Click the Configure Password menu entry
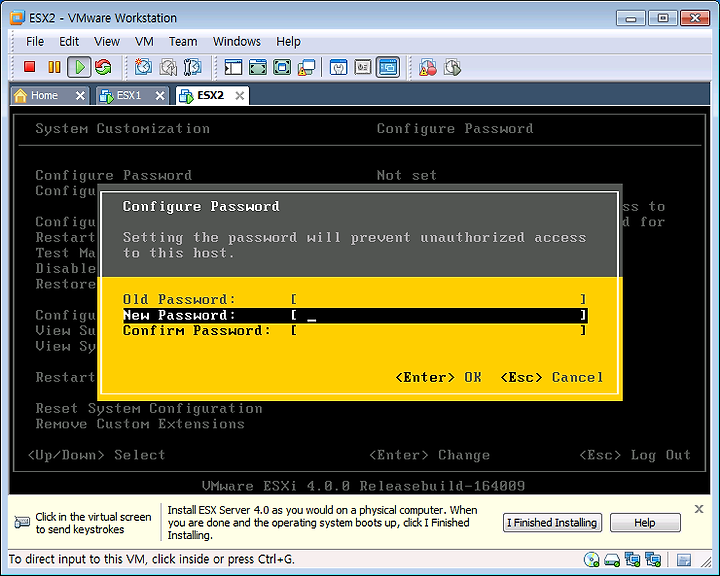 [113, 175]
